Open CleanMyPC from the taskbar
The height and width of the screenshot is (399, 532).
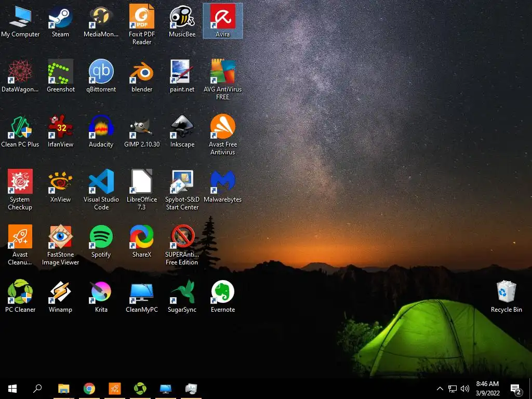166,389
